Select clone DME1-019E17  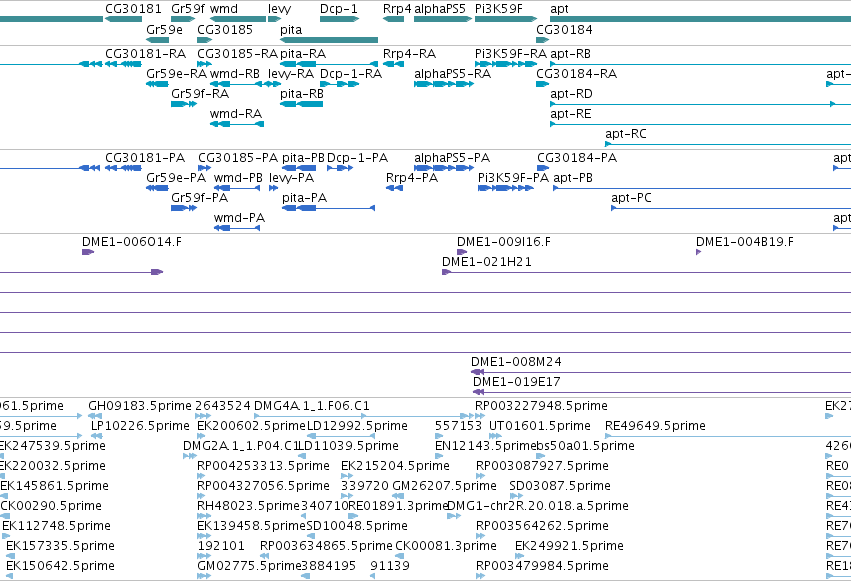point(517,382)
